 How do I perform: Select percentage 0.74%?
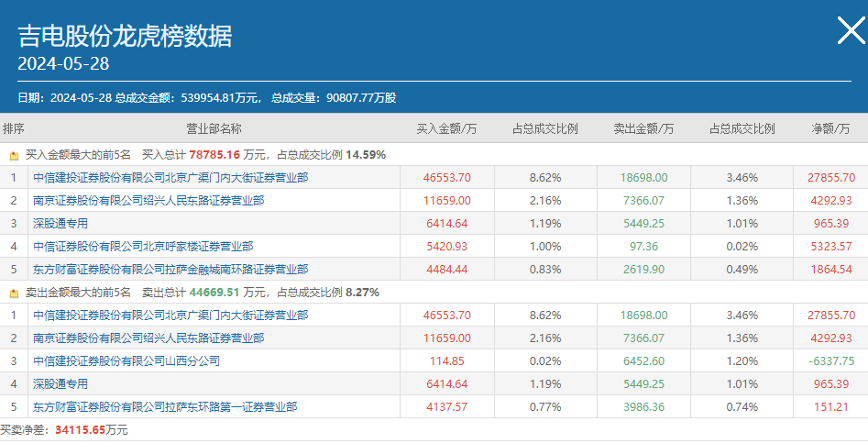(x=742, y=407)
